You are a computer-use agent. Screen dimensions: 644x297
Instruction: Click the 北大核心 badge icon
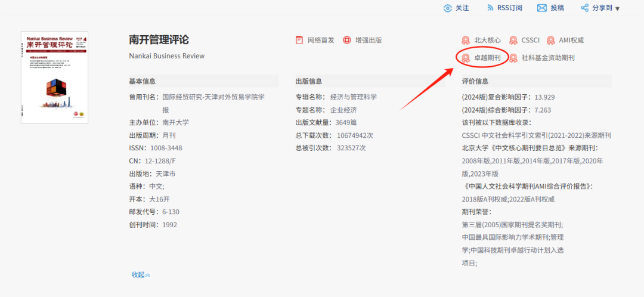click(466, 41)
